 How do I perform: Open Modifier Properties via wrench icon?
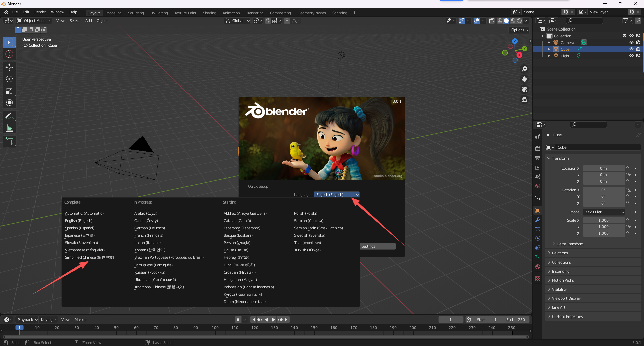click(x=538, y=220)
